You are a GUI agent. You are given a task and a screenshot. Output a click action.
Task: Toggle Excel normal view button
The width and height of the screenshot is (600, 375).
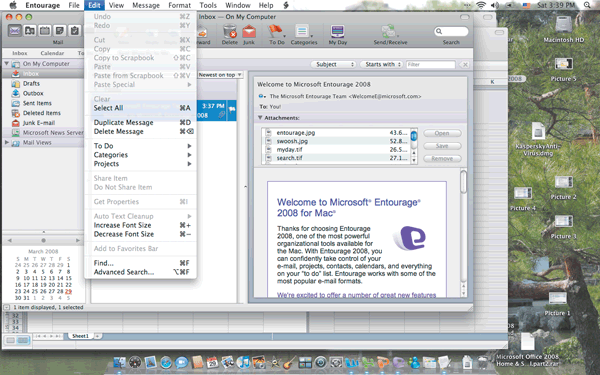point(10,340)
